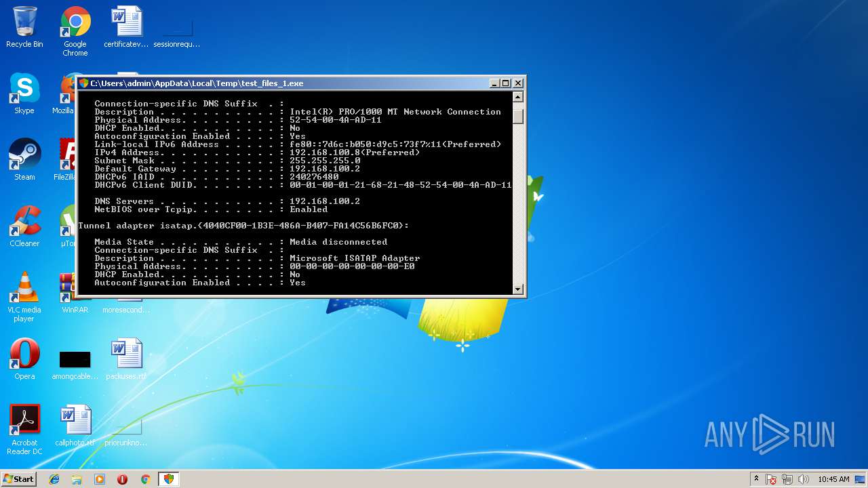Open VLC media player shortcut
The width and height of the screenshot is (868, 488).
[x=24, y=297]
